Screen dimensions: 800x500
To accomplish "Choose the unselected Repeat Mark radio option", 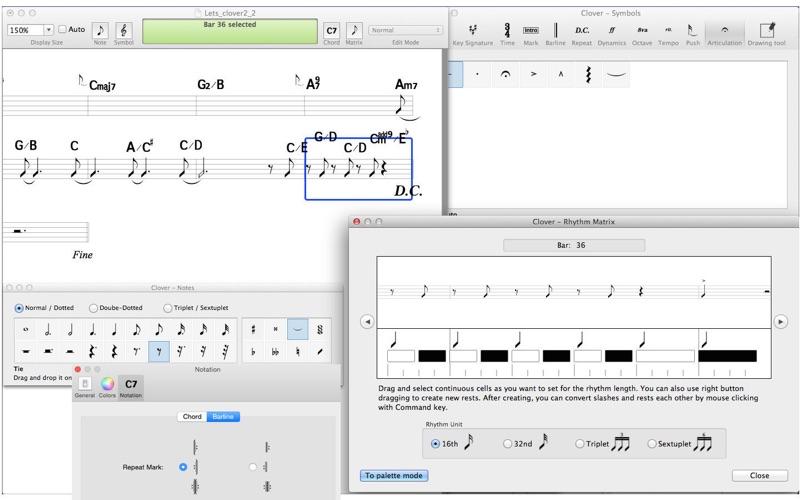I will click(252, 467).
